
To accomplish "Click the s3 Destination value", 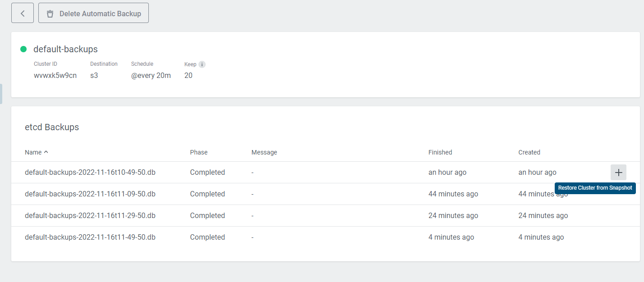I will point(94,75).
